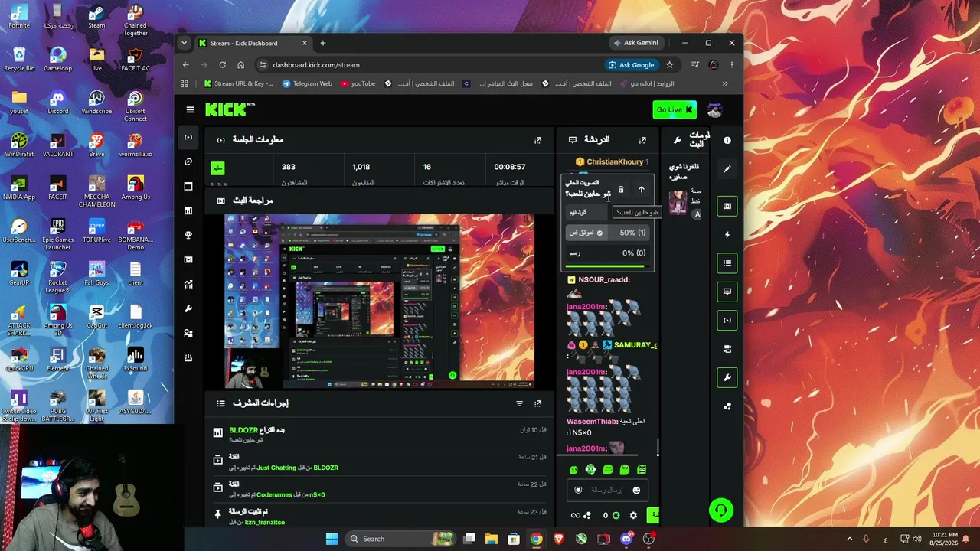Toggle the moderator actions list widget

click(x=727, y=263)
